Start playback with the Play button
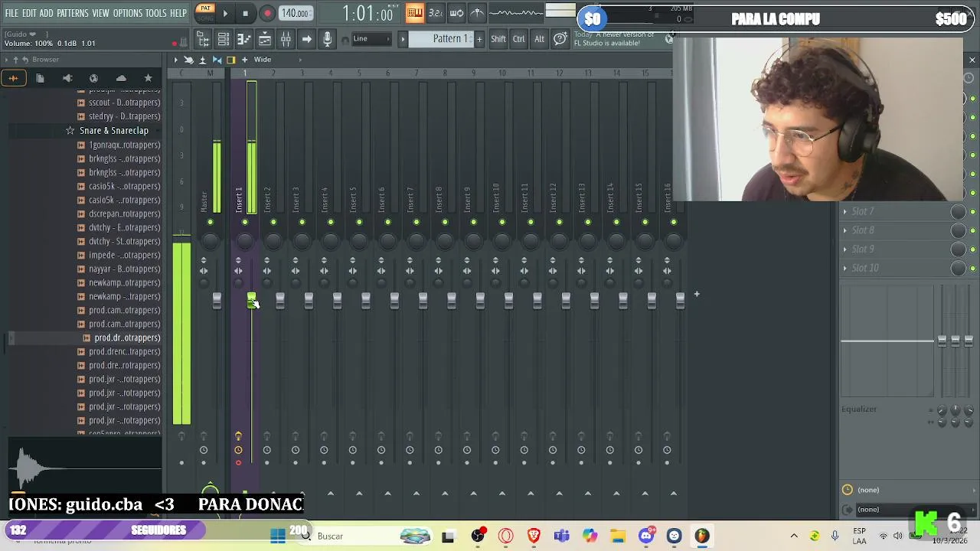 point(225,13)
